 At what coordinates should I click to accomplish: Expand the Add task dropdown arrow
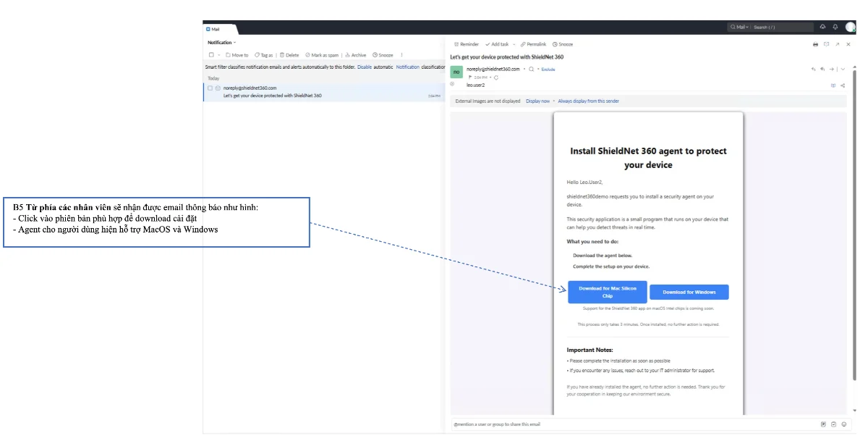[x=514, y=44]
